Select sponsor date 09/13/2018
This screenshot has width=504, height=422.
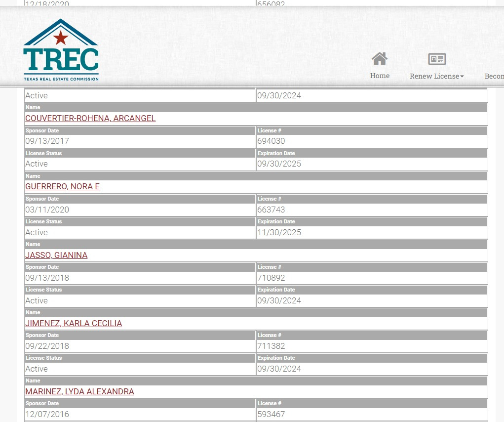[47, 278]
